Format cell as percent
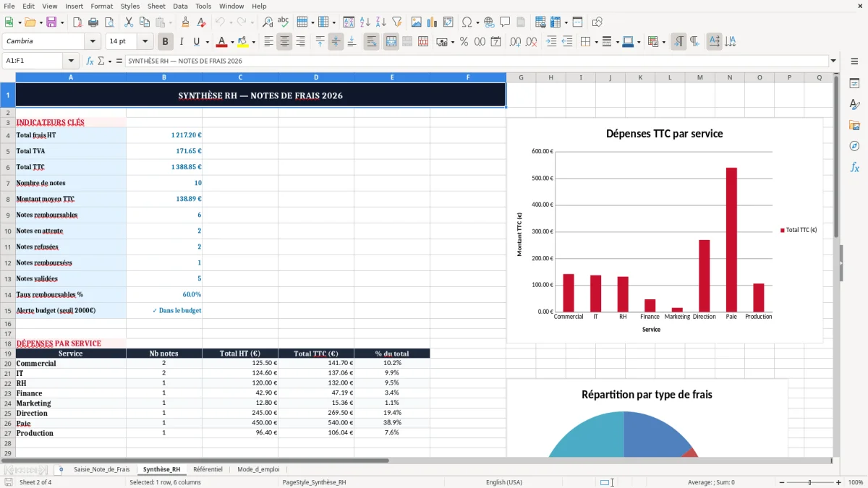The image size is (868, 488). coord(464,42)
